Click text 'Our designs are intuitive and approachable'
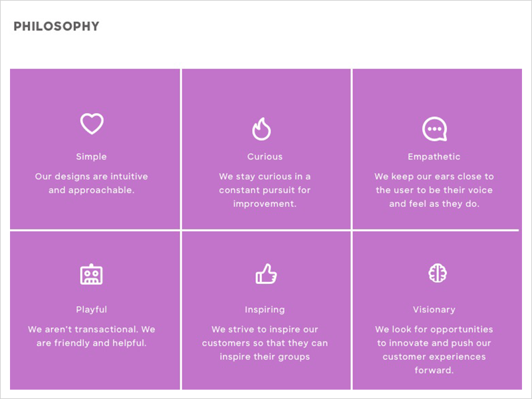532x399 pixels. pos(91,184)
